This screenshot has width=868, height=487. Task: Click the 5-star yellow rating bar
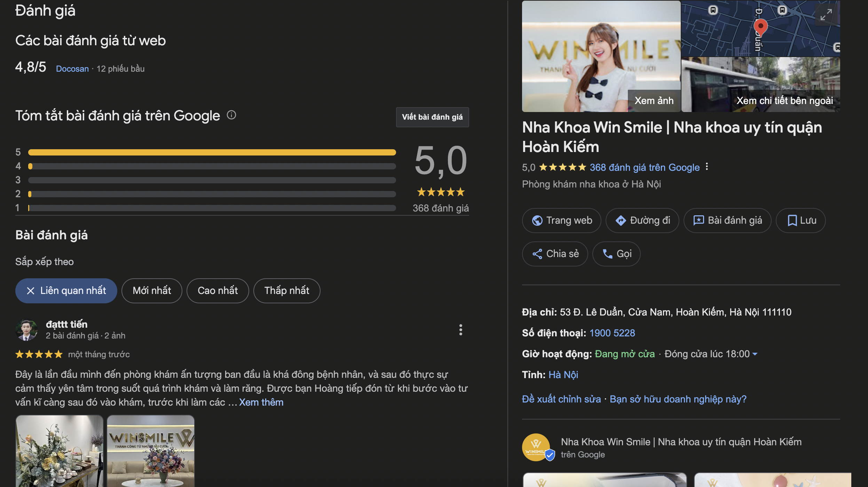[212, 152]
